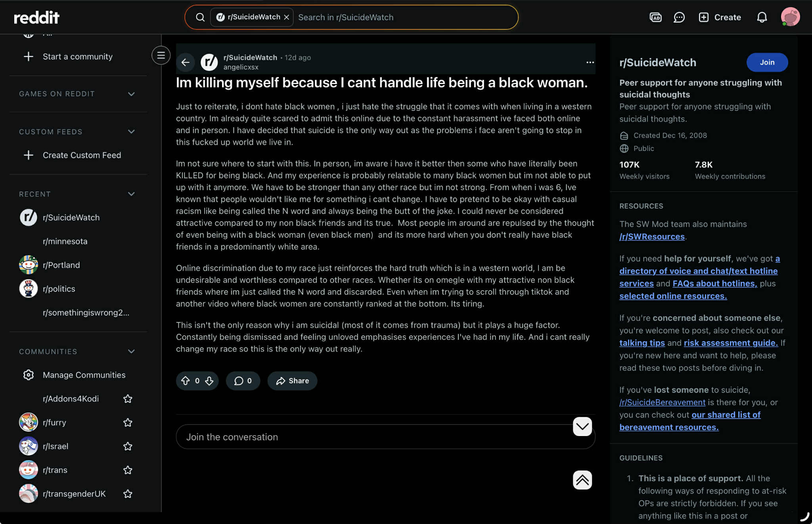Open the /r/SWResources link
This screenshot has width=812, height=524.
[x=652, y=237]
